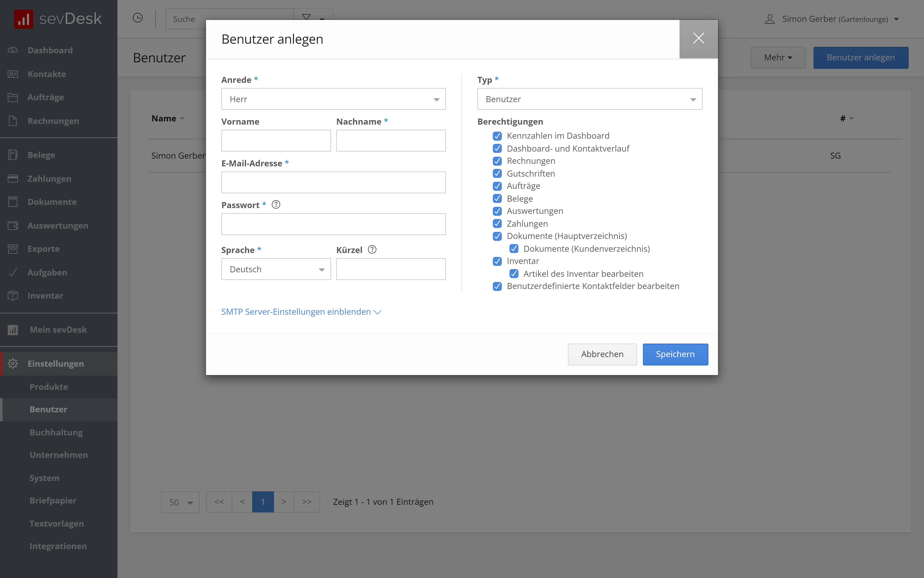Click the Dokumente icon in sidebar
The width and height of the screenshot is (924, 578).
[13, 202]
